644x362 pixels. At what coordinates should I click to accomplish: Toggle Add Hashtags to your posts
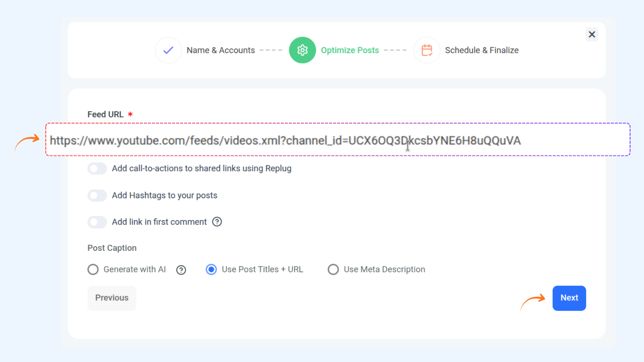click(97, 195)
